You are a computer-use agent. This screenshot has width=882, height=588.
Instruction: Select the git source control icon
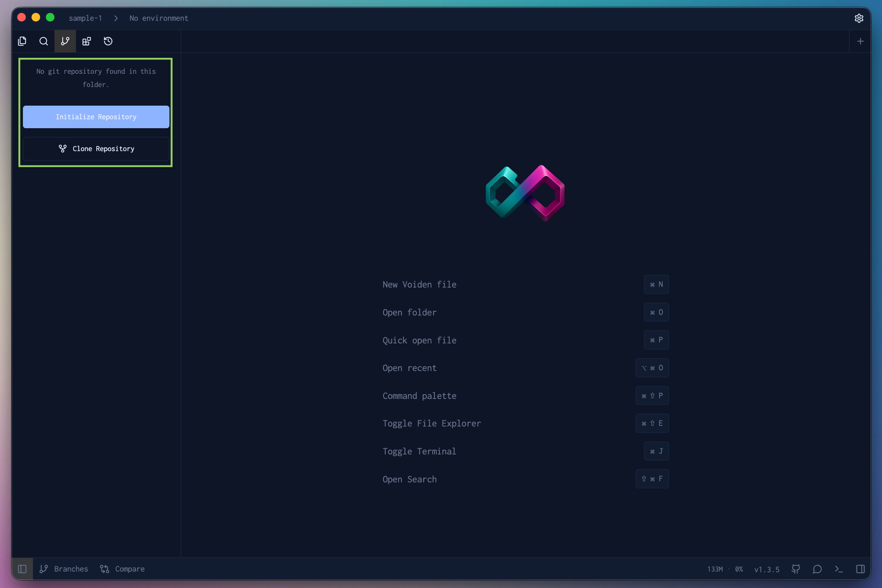65,41
